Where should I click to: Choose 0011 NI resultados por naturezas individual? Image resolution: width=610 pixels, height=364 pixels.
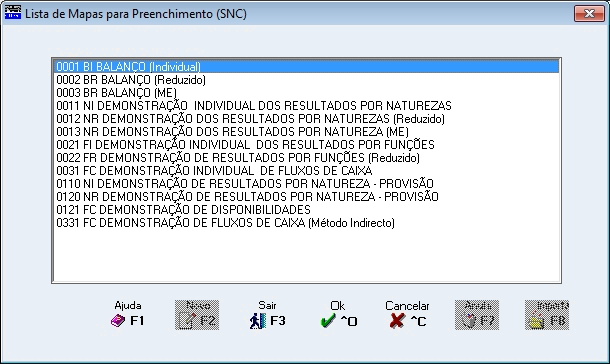(x=306, y=106)
